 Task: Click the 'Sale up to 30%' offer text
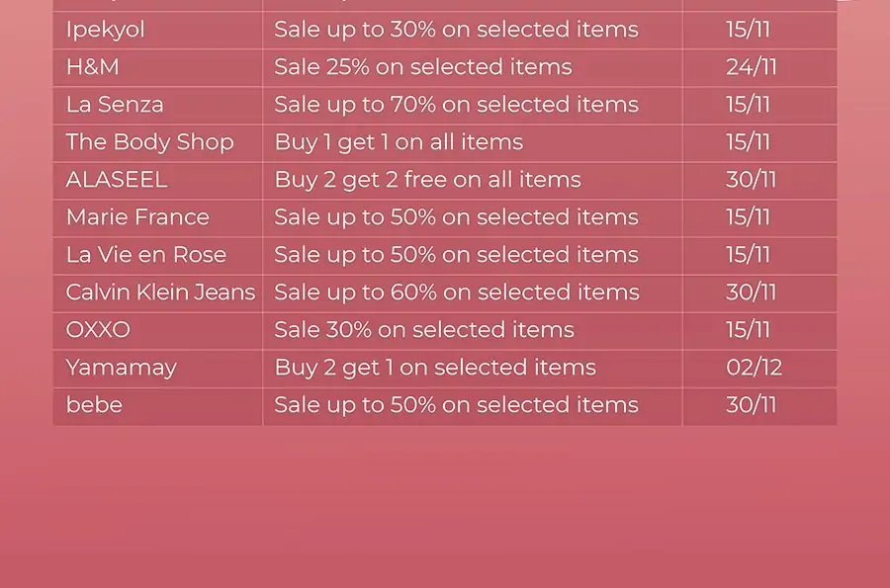click(x=456, y=30)
